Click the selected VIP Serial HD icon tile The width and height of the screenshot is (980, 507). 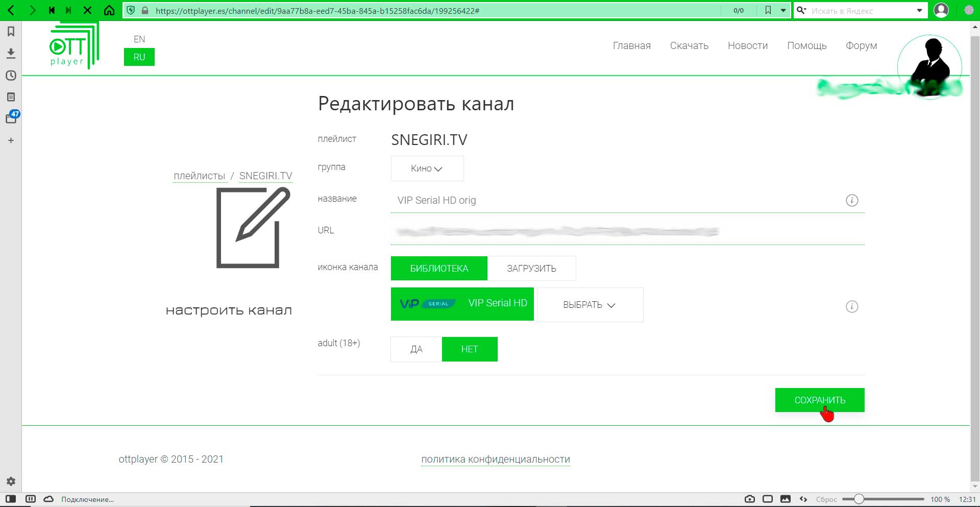[x=462, y=304]
